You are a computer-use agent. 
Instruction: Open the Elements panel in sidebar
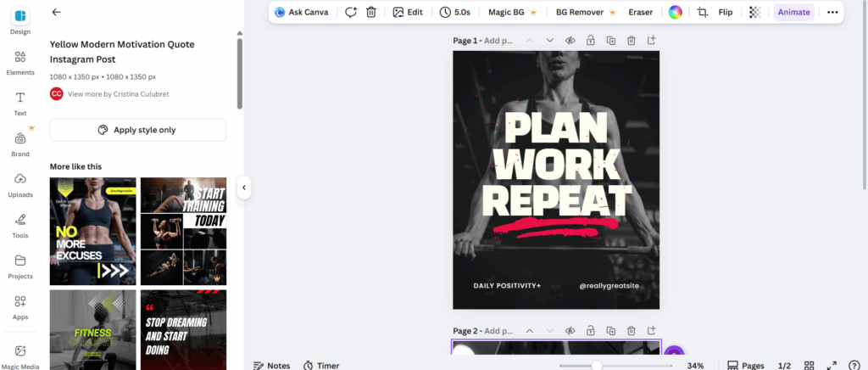point(20,62)
